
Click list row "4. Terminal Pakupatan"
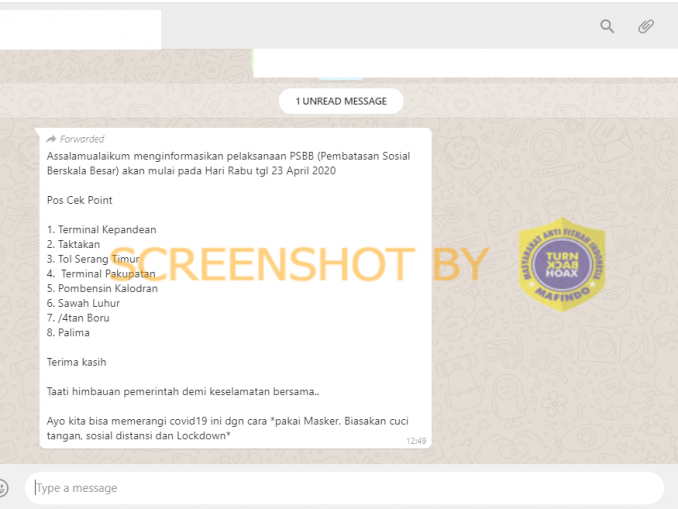pyautogui.click(x=101, y=274)
